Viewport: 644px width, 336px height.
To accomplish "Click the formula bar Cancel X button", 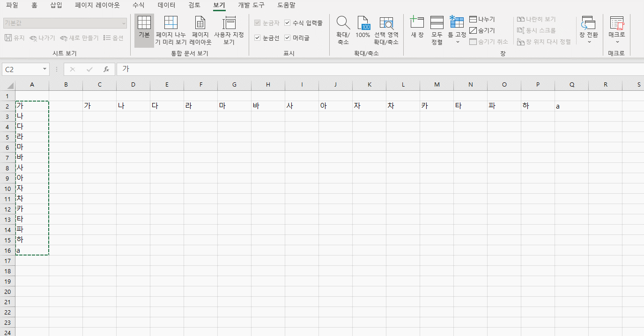I will pyautogui.click(x=72, y=69).
